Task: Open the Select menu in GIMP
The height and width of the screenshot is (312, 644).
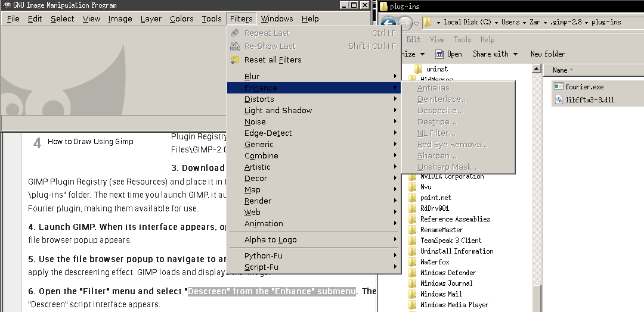Action: 63,19
